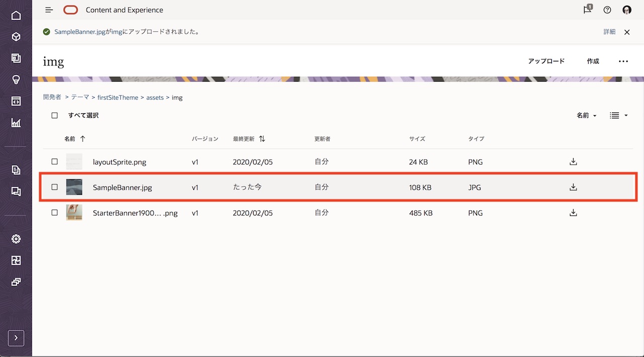
Task: Open the StarterBanner1900 image thumbnail
Action: click(x=74, y=212)
